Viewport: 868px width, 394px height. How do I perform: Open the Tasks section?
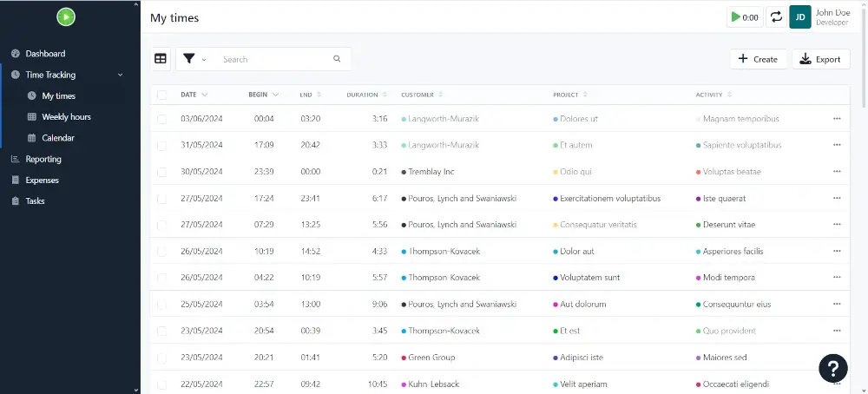(35, 200)
